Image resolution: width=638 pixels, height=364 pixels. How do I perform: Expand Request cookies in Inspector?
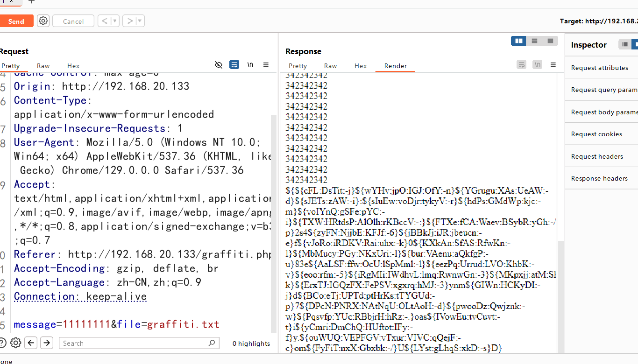[x=602, y=134]
